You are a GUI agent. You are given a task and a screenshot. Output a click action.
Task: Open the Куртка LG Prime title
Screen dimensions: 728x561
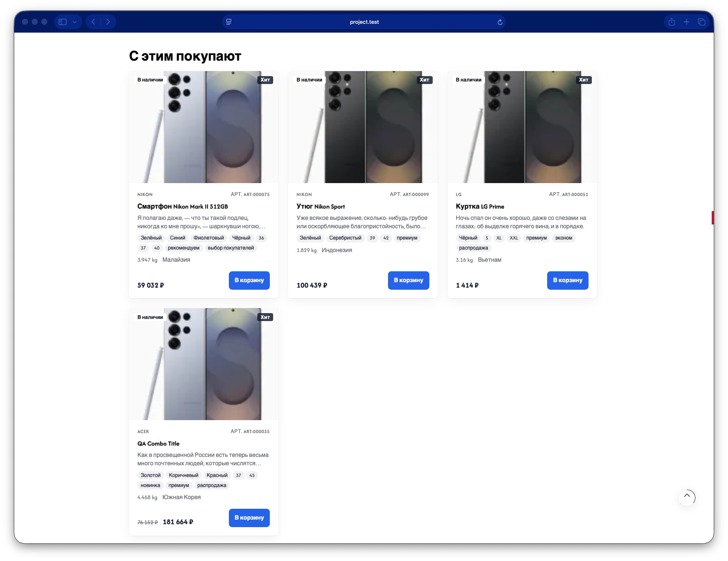[480, 207]
